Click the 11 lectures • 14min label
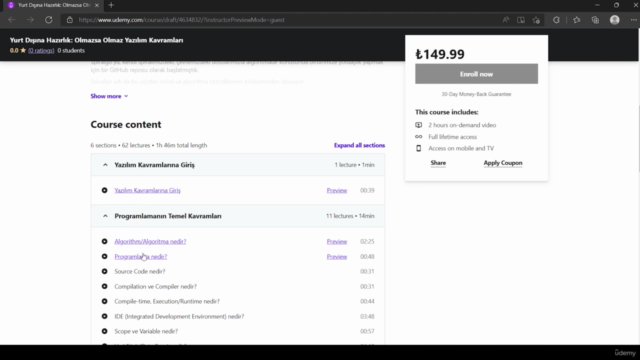The width and height of the screenshot is (640, 360). (350, 216)
